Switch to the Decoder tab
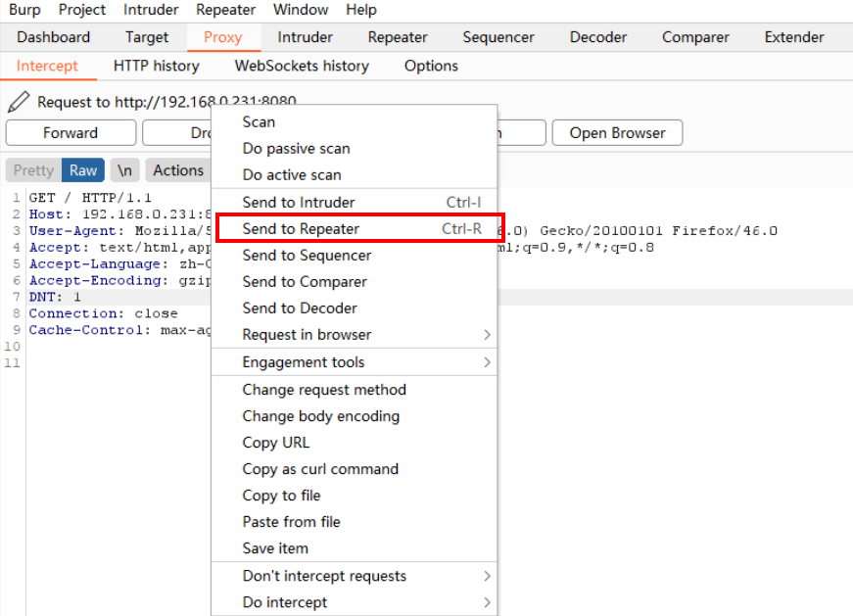Image resolution: width=853 pixels, height=616 pixels. [598, 37]
